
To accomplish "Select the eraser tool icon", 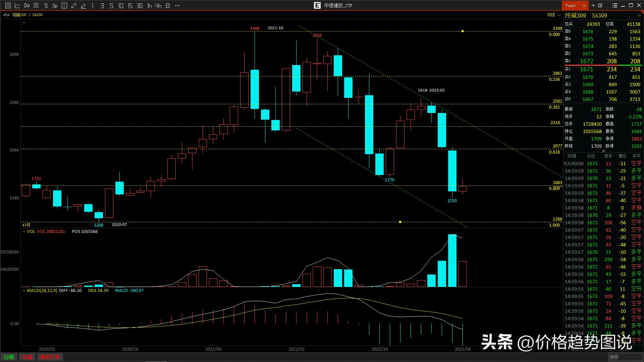I will pyautogui.click(x=84, y=5).
